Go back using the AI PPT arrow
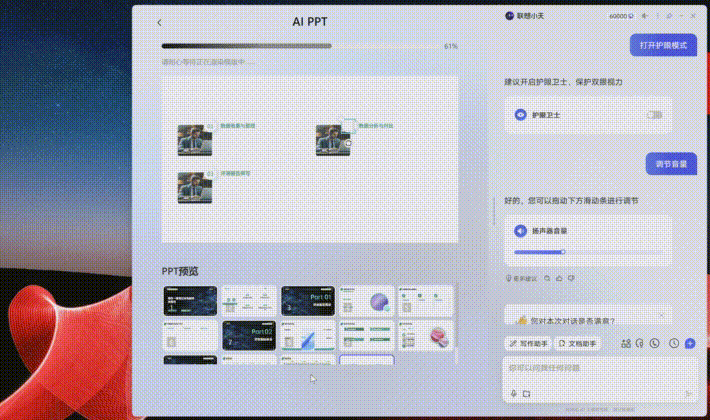This screenshot has height=420, width=710. point(160,21)
